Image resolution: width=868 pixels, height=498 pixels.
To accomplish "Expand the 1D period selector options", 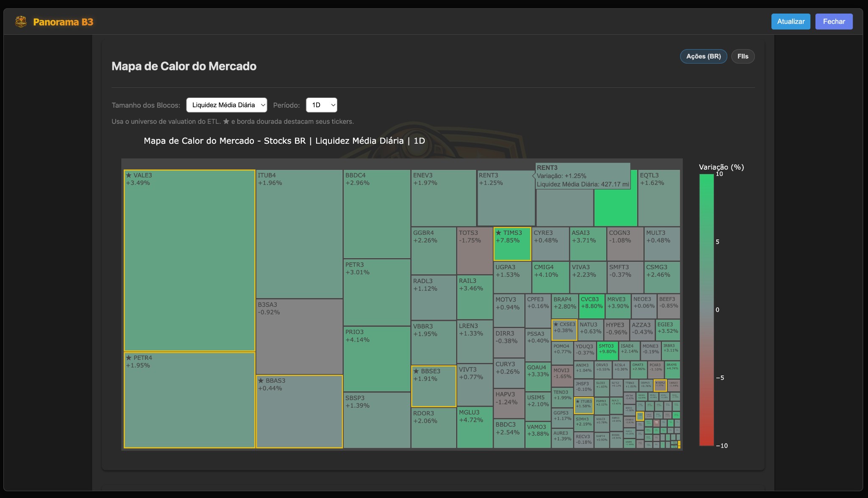I will (x=321, y=105).
